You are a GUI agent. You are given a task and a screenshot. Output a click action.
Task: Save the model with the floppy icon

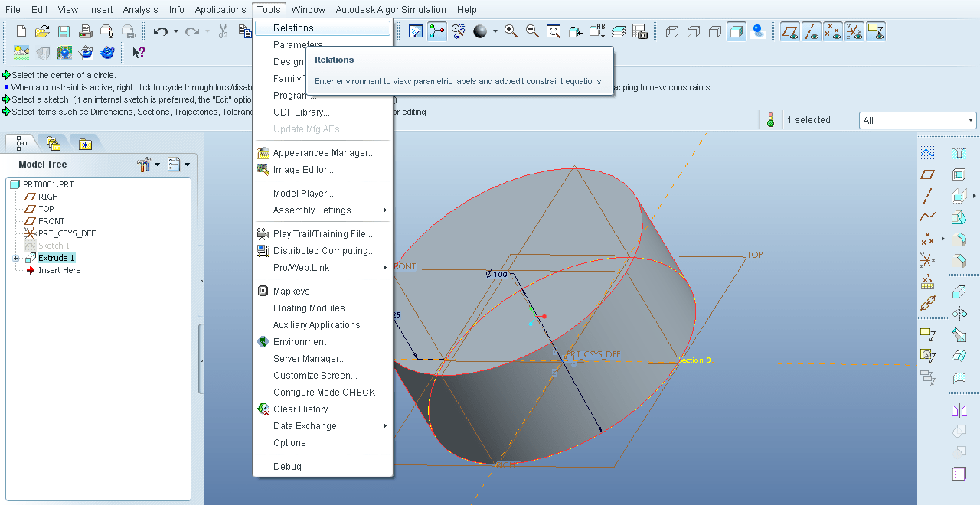64,31
